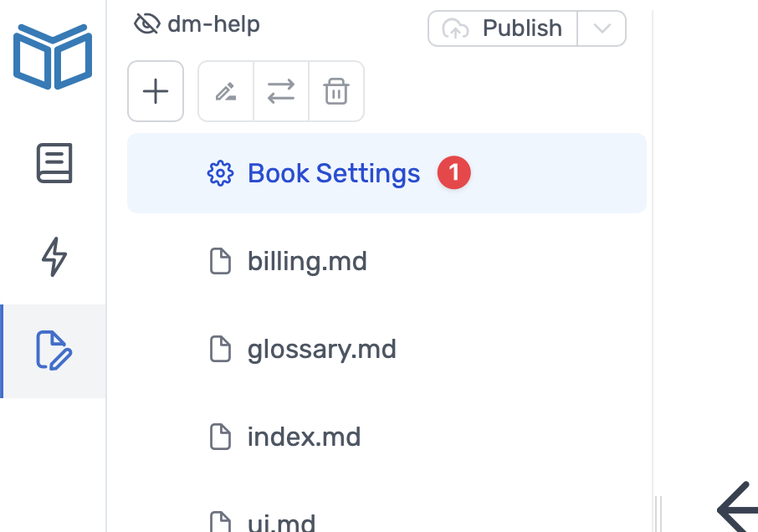Click the red notification badge showing 1
The height and width of the screenshot is (532, 758).
[454, 172]
